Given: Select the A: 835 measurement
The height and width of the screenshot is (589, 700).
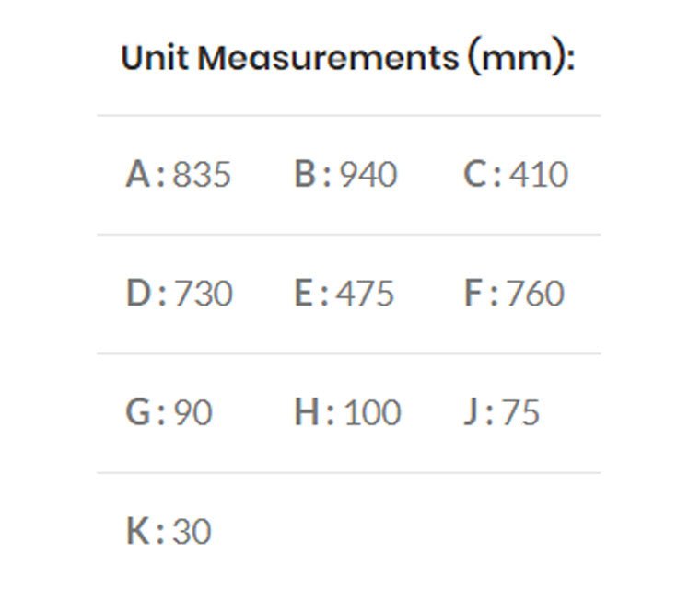Looking at the screenshot, I should click(179, 174).
